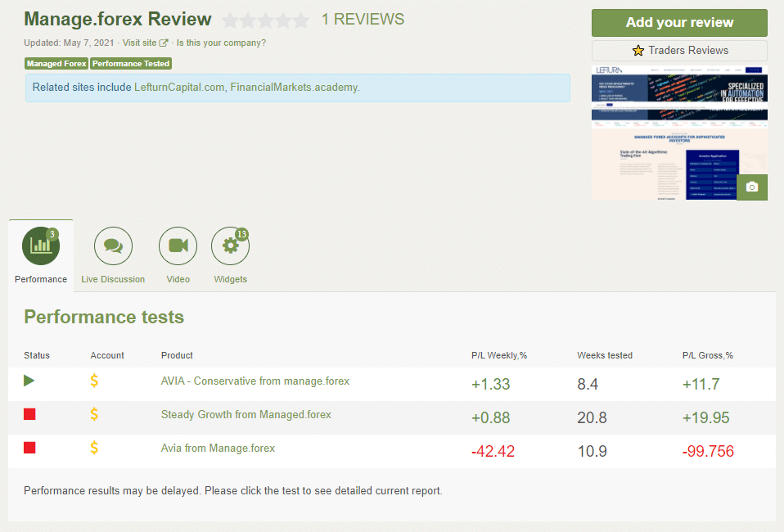784x532 pixels.
Task: Open Traders Reviews button
Action: pos(679,51)
